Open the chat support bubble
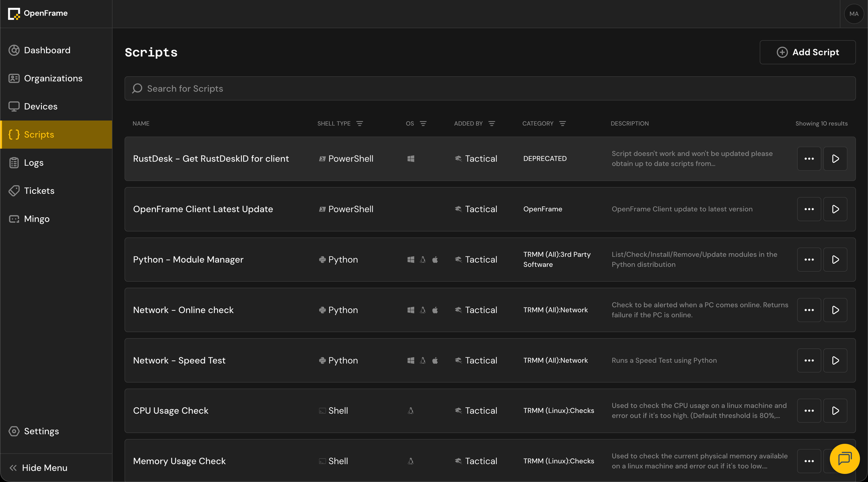Screen dimensions: 868x482 click(x=844, y=458)
